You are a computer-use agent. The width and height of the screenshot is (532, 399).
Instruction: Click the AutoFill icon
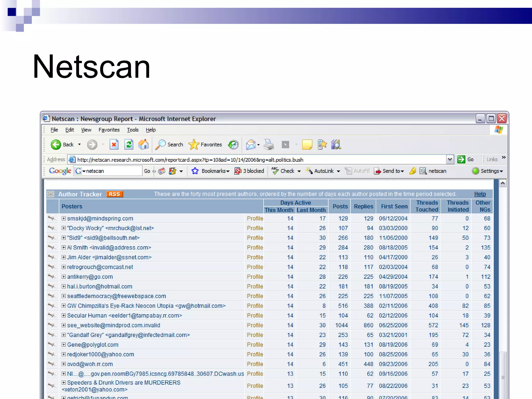tap(348, 171)
